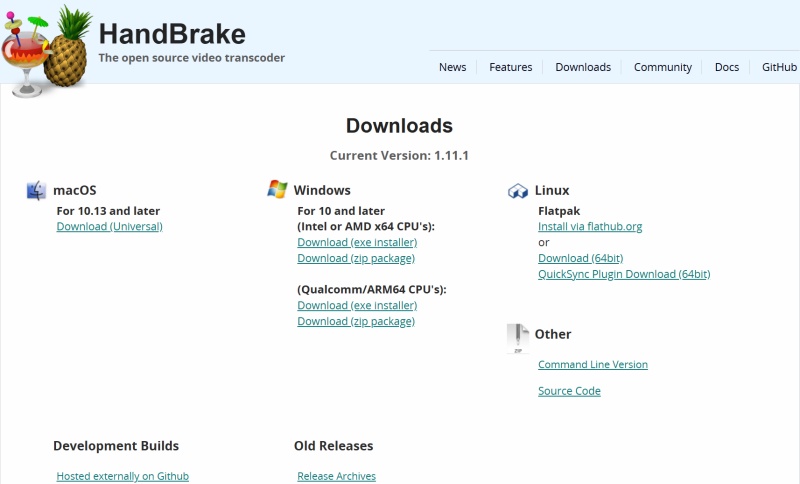Download ARM64 exe installer for Qualcomm CPUs

[357, 305]
